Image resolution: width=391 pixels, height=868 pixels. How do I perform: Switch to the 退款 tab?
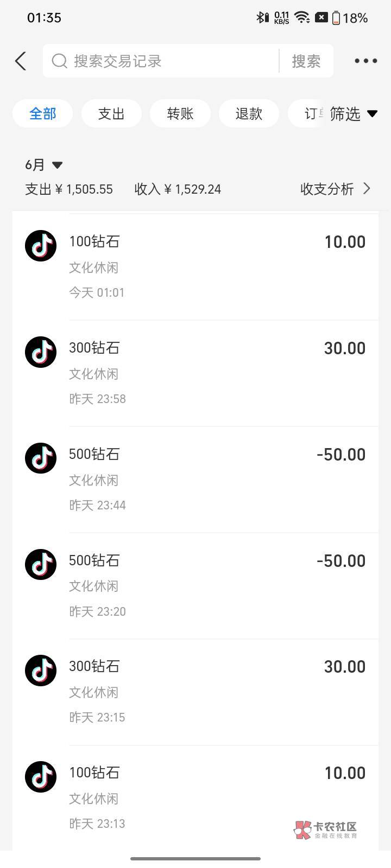pyautogui.click(x=249, y=114)
